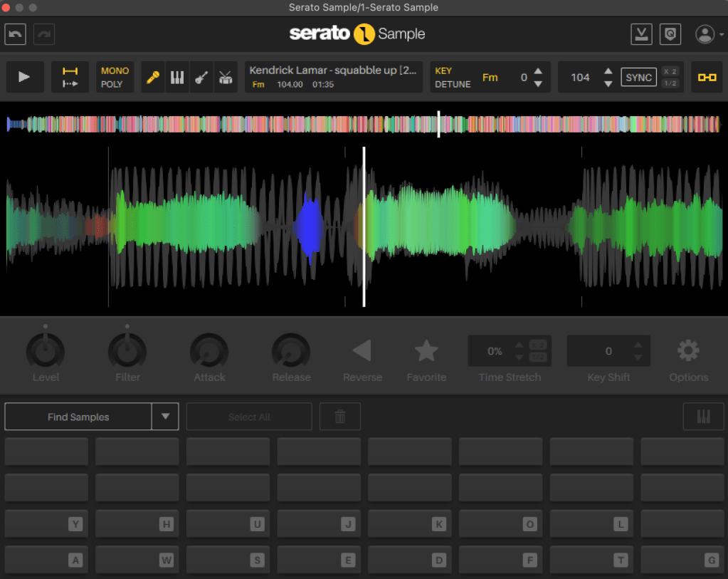
Task: Click the download icon in header
Action: pyautogui.click(x=641, y=34)
